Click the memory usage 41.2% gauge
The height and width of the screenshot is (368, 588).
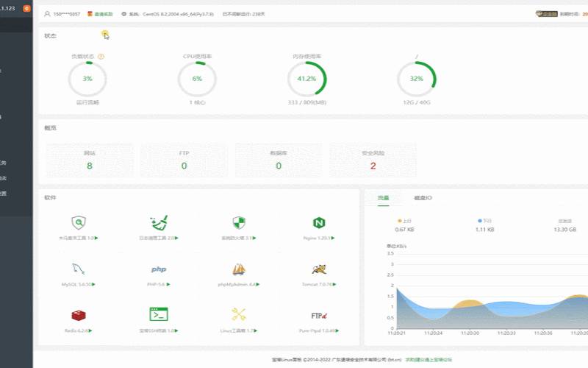pos(306,79)
